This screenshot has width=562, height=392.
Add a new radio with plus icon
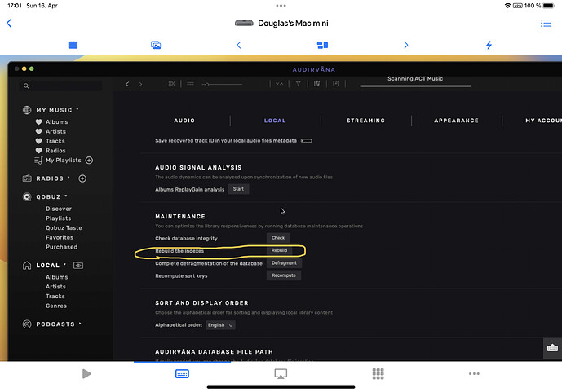coord(82,178)
